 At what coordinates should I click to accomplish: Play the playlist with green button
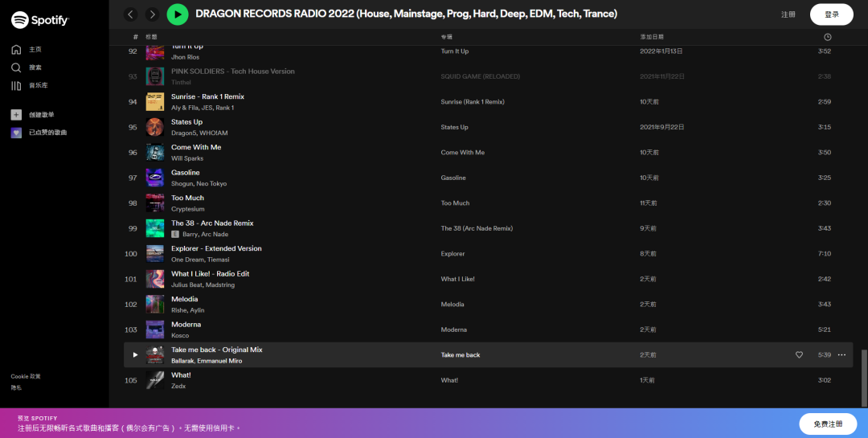pyautogui.click(x=178, y=14)
